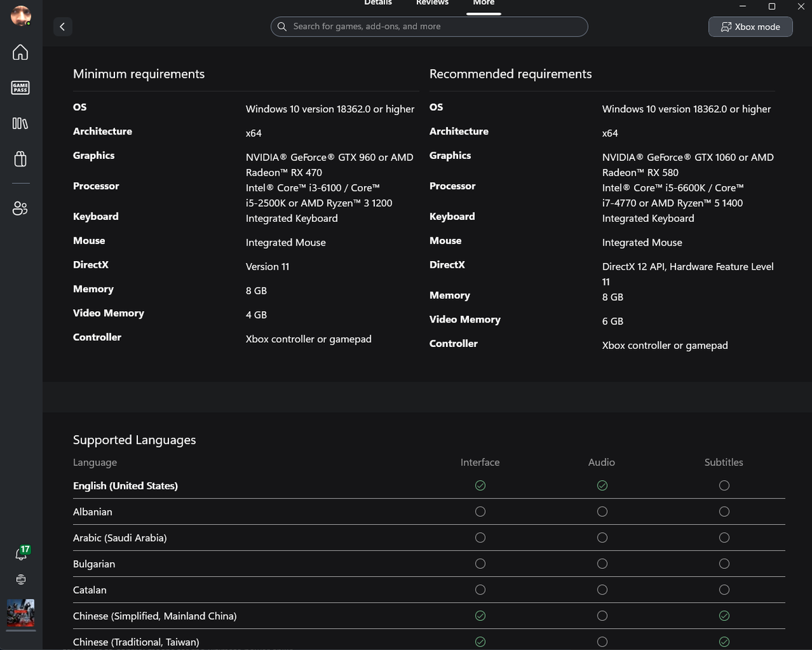This screenshot has height=650, width=812.
Task: Switch to the Reviews tab
Action: click(432, 3)
